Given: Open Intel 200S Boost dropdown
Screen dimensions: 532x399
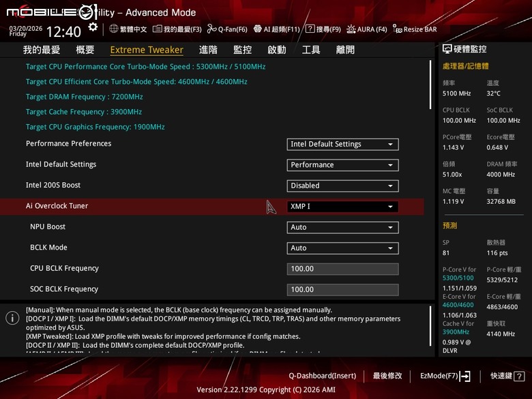Looking at the screenshot, I should pos(342,186).
